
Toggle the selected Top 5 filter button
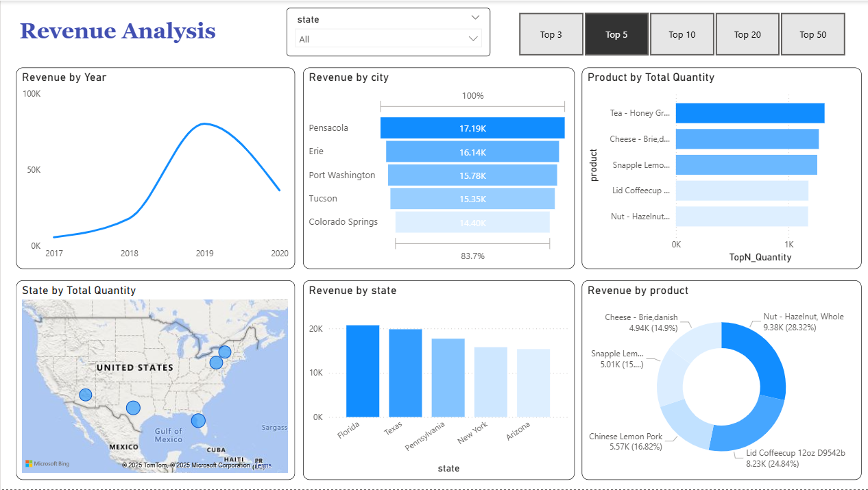(616, 34)
